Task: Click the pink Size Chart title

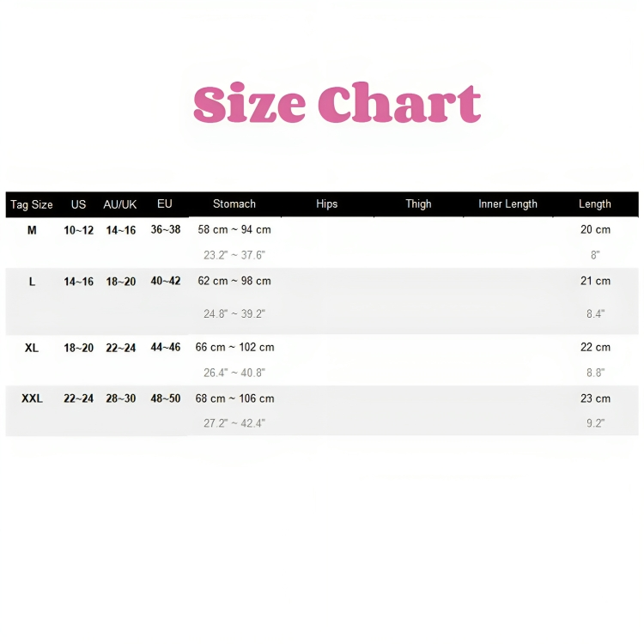Action: pyautogui.click(x=337, y=104)
